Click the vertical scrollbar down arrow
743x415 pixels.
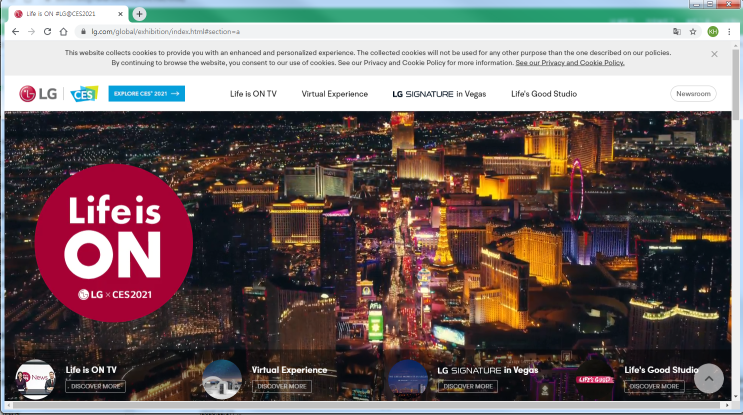pos(736,397)
